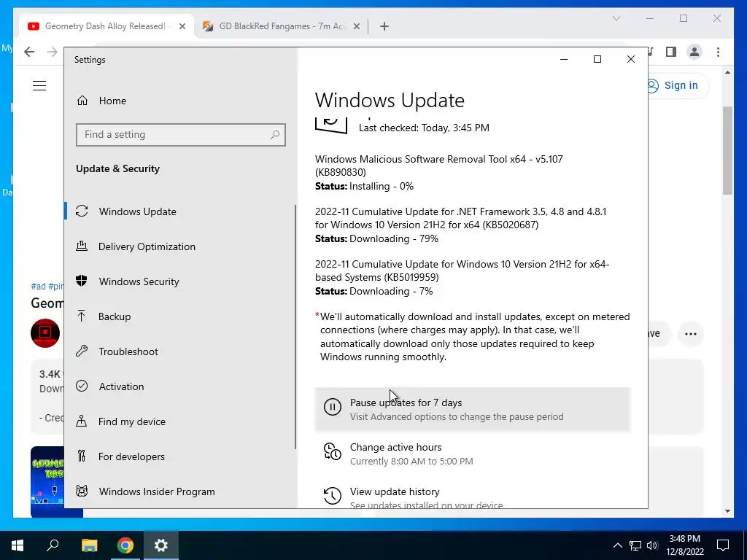Open notification center icon
This screenshot has height=560, width=747.
tap(723, 545)
